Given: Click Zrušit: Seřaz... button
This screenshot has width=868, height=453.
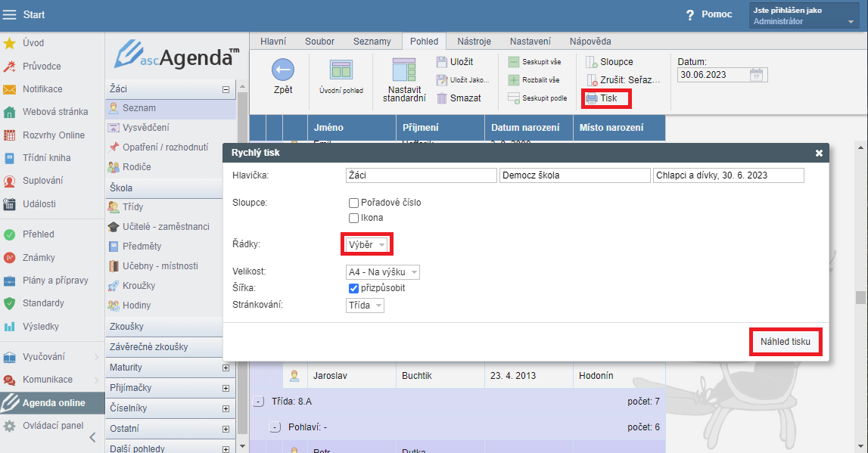Looking at the screenshot, I should coord(623,80).
